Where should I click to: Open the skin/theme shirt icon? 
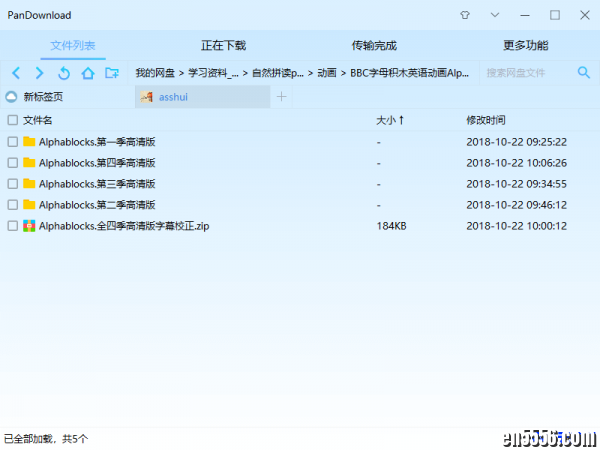coord(464,15)
